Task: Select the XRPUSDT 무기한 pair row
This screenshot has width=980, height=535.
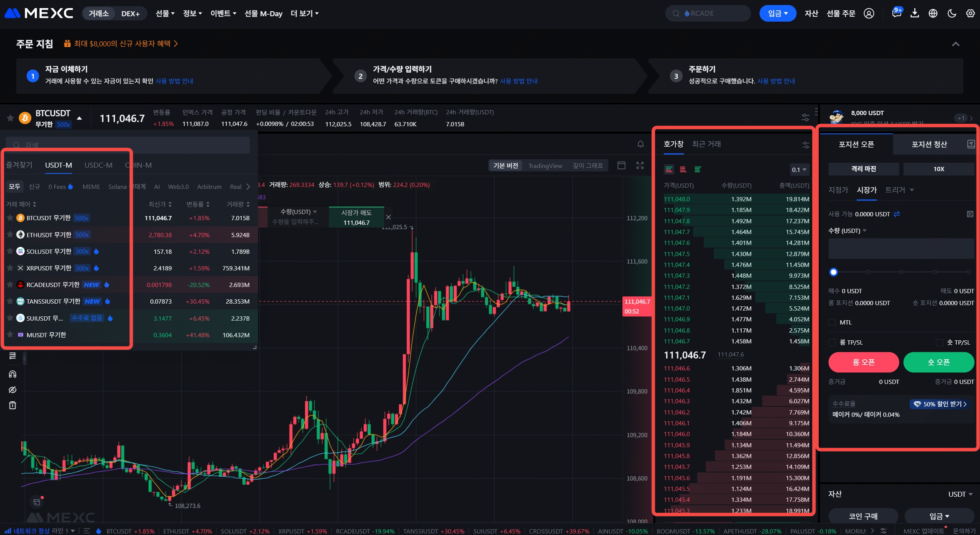Action: click(129, 268)
